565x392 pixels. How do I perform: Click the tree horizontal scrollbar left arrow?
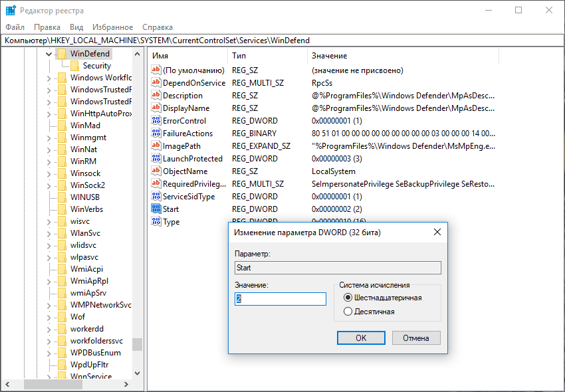tap(7, 385)
